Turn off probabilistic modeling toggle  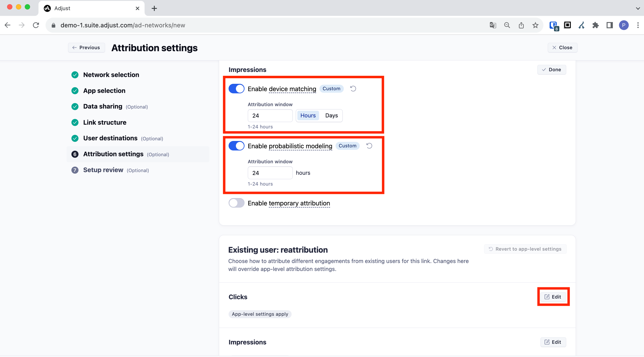236,146
